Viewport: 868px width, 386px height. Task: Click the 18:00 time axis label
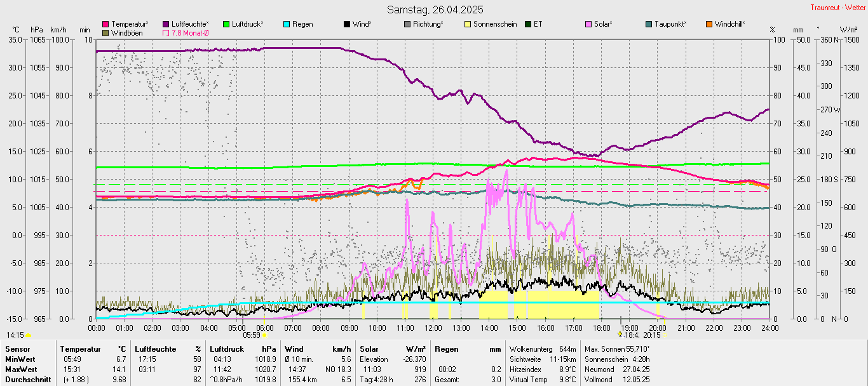(x=602, y=328)
